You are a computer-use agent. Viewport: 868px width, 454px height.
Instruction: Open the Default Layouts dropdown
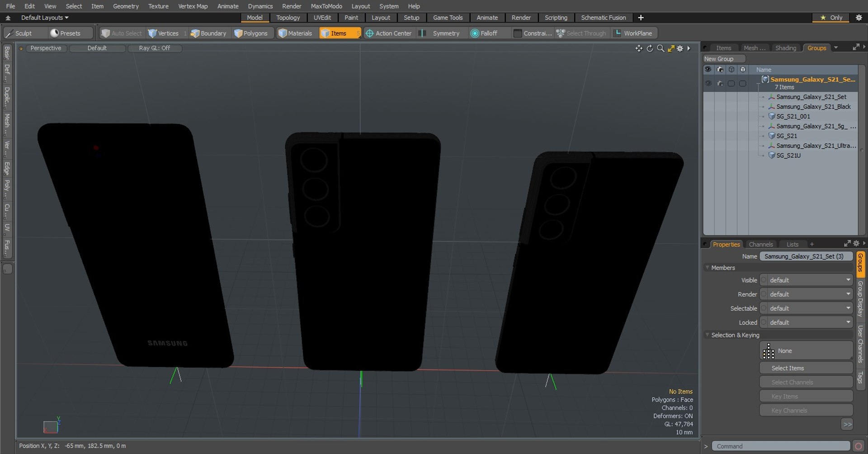click(45, 18)
